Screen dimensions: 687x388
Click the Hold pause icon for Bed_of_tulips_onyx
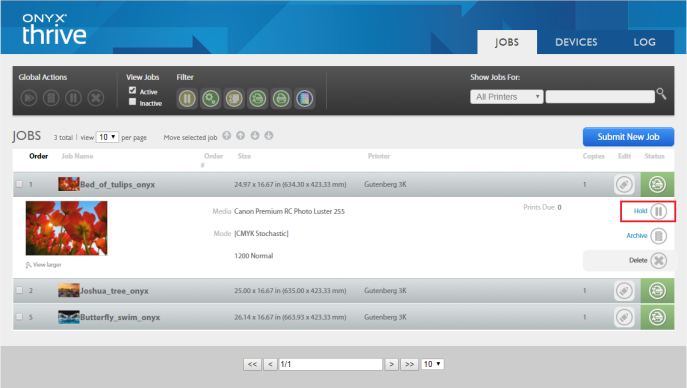(658, 212)
